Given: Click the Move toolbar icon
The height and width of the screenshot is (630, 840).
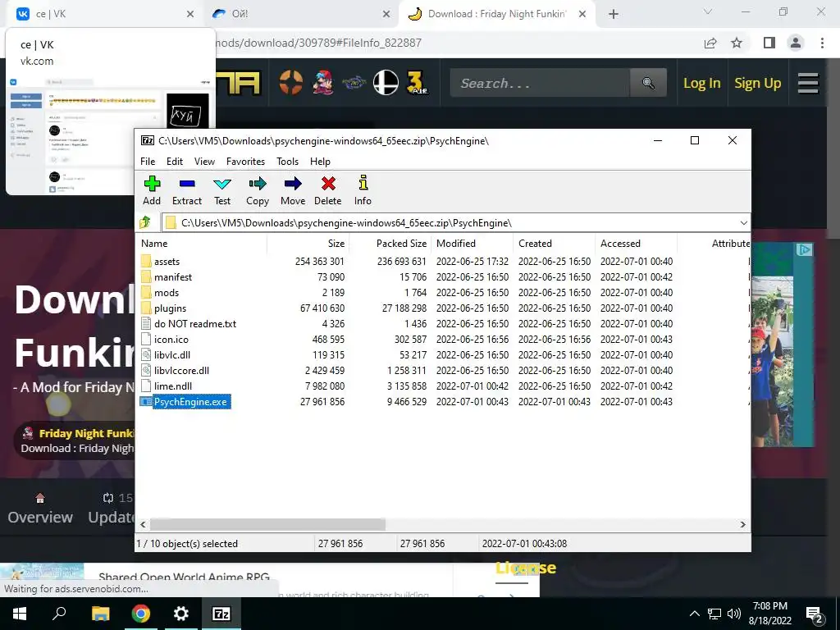Looking at the screenshot, I should click(x=293, y=190).
